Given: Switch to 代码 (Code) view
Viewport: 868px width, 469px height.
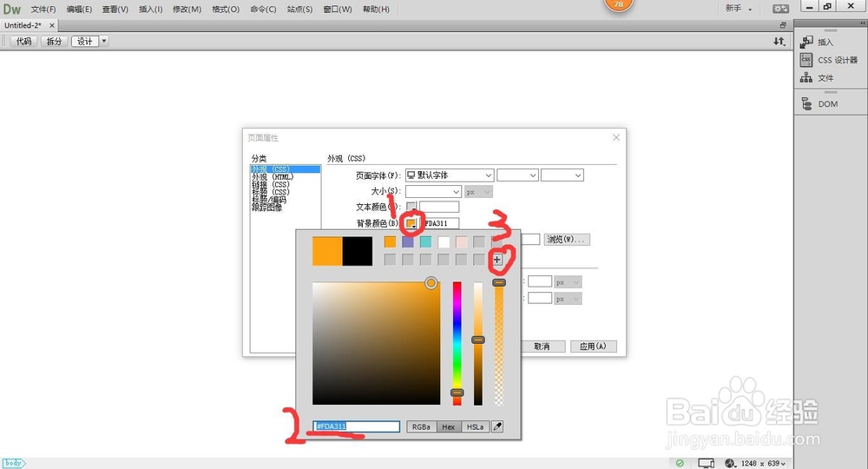Looking at the screenshot, I should (x=23, y=41).
